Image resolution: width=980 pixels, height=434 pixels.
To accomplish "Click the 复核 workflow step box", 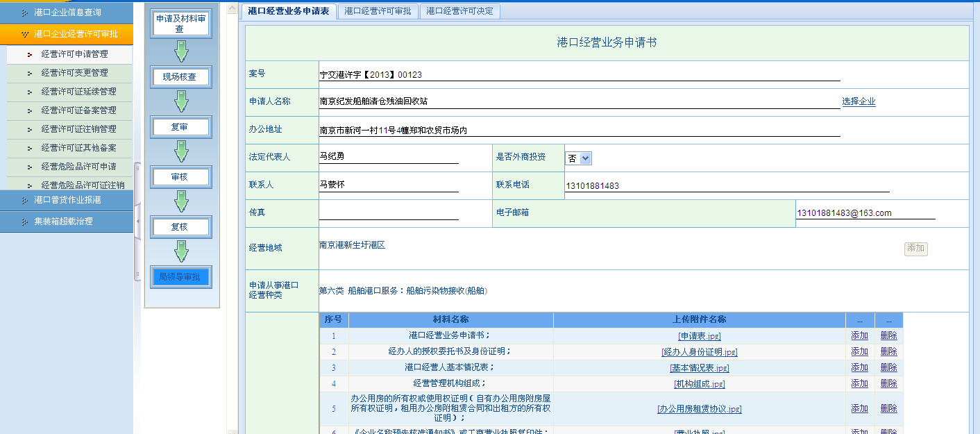I will point(180,227).
